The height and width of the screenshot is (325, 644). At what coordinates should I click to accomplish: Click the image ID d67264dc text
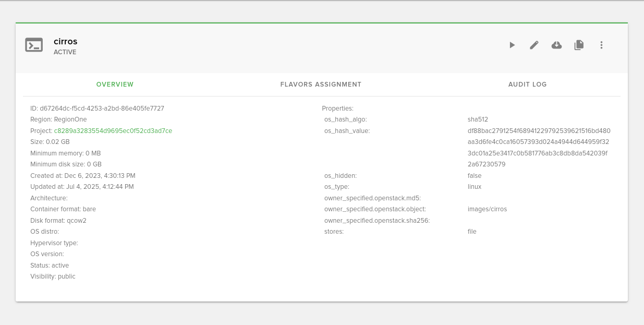coord(97,109)
